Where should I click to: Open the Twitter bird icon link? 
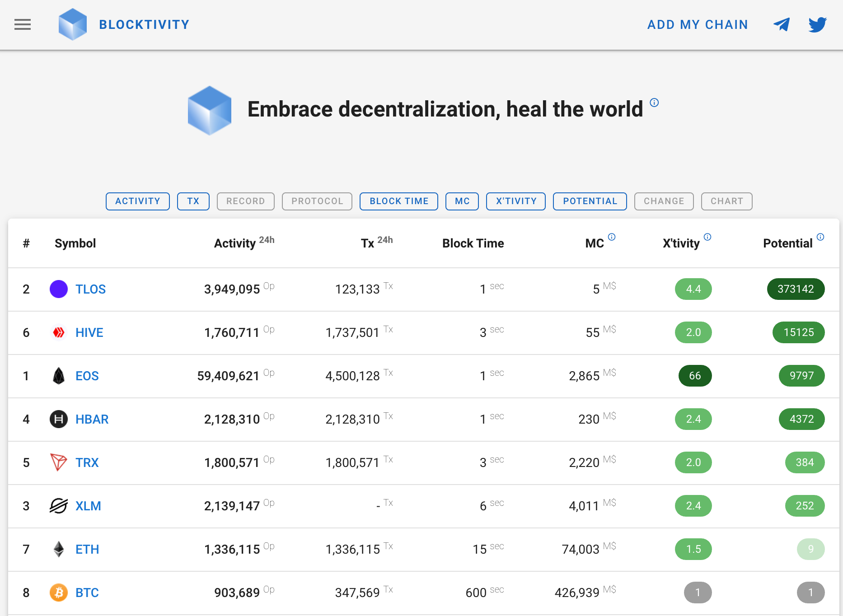pyautogui.click(x=818, y=24)
